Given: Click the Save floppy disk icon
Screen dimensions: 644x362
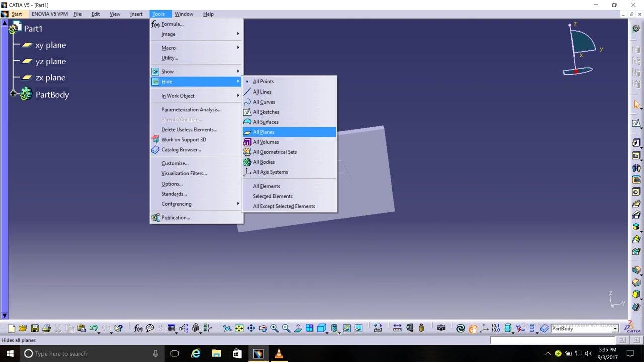Looking at the screenshot, I should tap(35, 328).
